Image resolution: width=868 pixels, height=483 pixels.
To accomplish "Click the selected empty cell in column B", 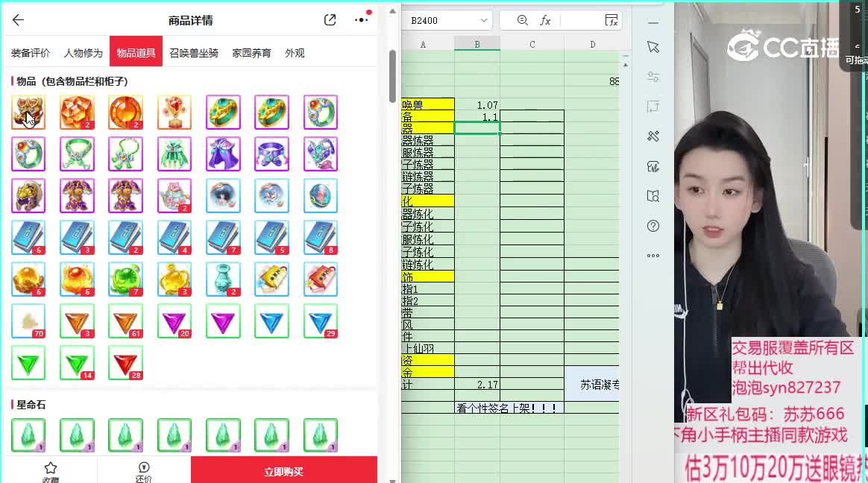I will [x=477, y=128].
